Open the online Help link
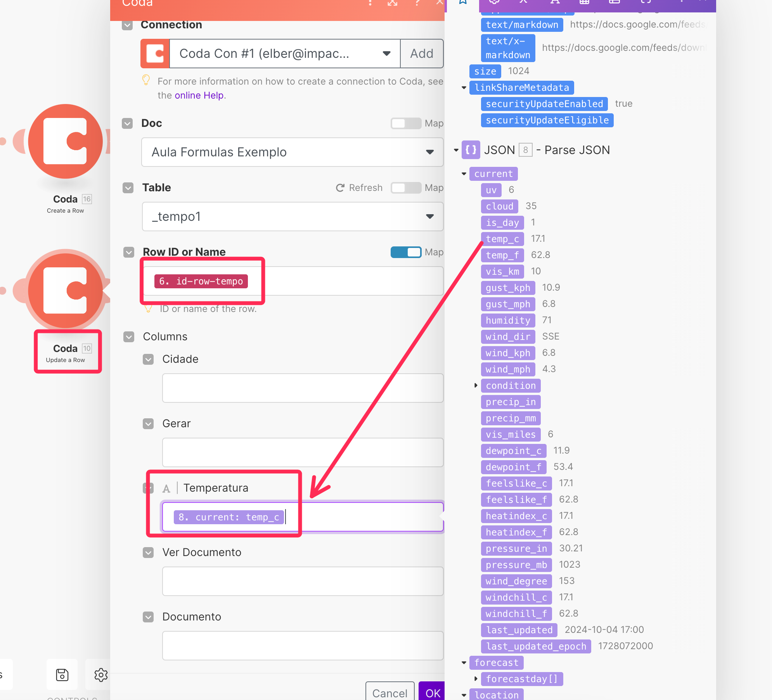The image size is (772, 700). (x=199, y=95)
